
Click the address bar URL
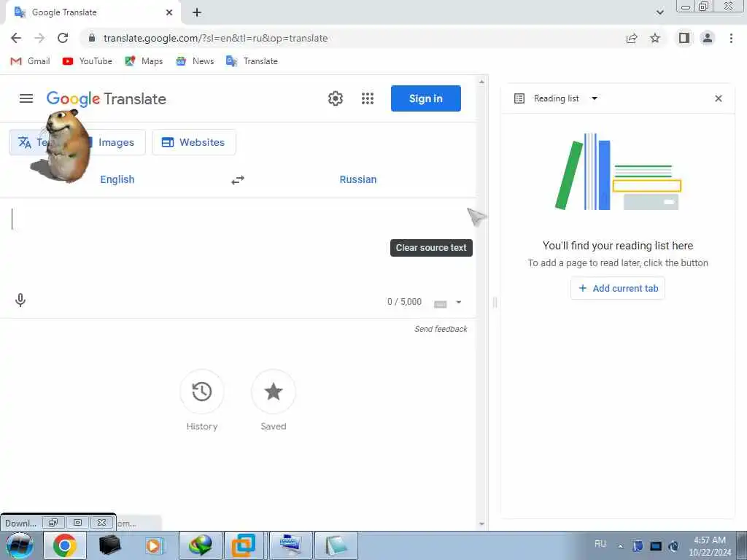(x=215, y=38)
